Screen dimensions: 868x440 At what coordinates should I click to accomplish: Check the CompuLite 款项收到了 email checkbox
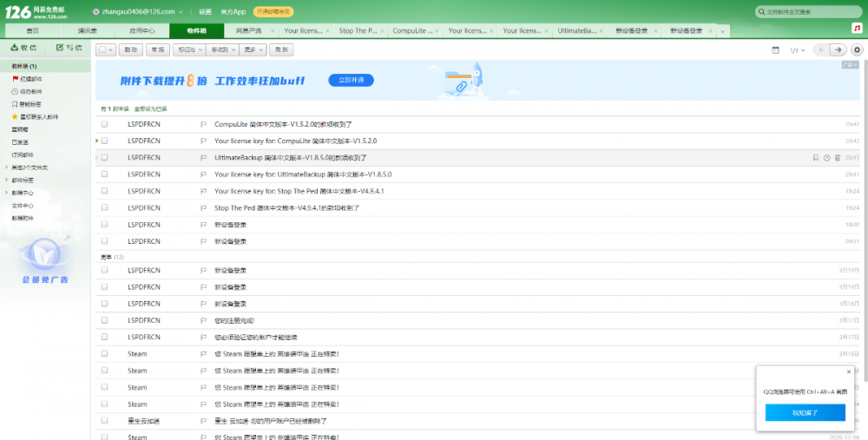104,124
